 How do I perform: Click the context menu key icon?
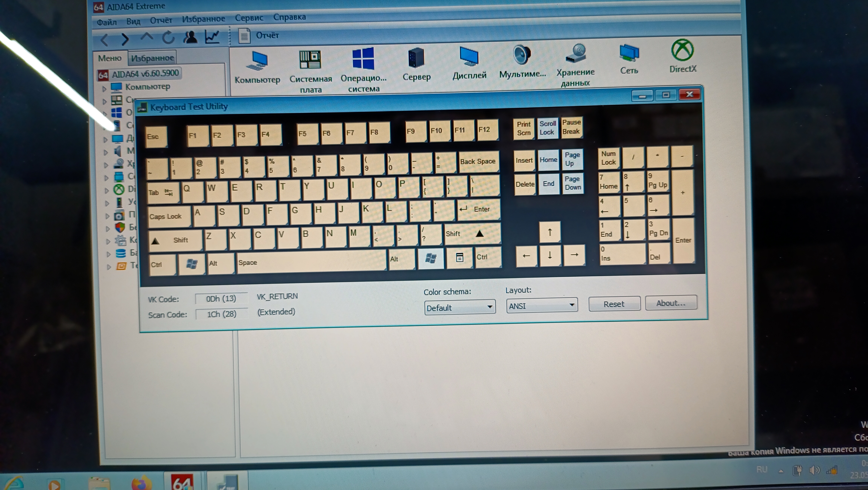point(459,258)
